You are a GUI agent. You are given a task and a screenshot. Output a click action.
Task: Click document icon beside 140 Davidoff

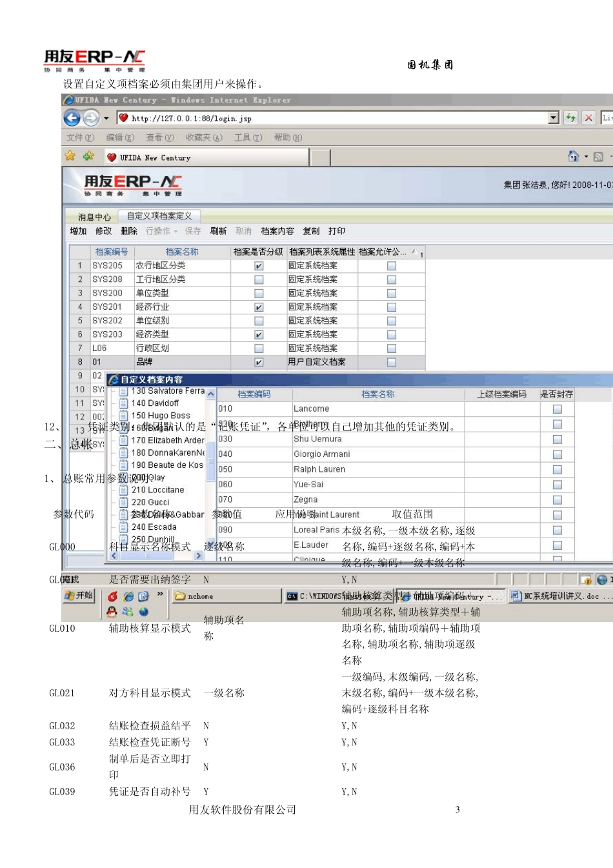(x=123, y=403)
